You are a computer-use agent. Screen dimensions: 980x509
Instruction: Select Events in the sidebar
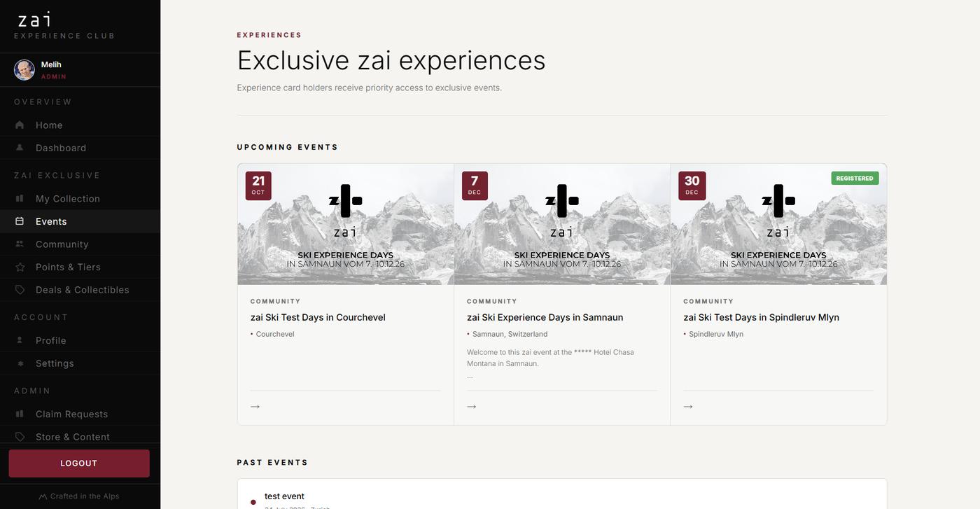tap(80, 221)
